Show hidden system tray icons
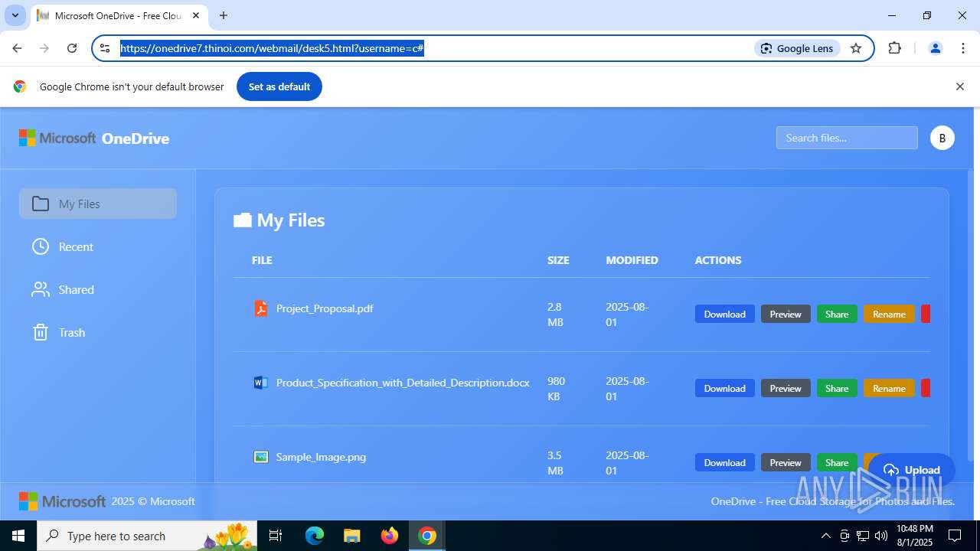The width and height of the screenshot is (980, 551). (825, 536)
